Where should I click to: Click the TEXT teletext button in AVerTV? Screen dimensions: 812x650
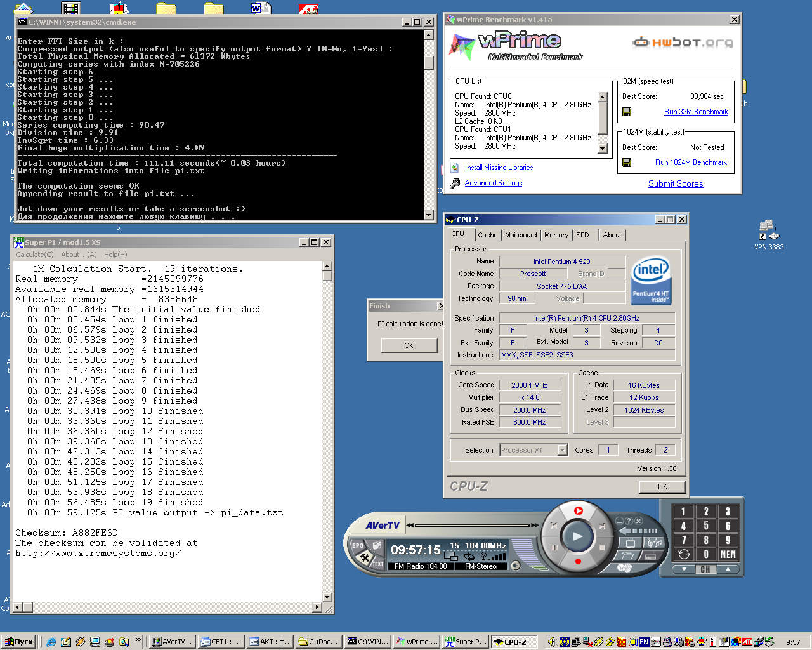(x=377, y=564)
